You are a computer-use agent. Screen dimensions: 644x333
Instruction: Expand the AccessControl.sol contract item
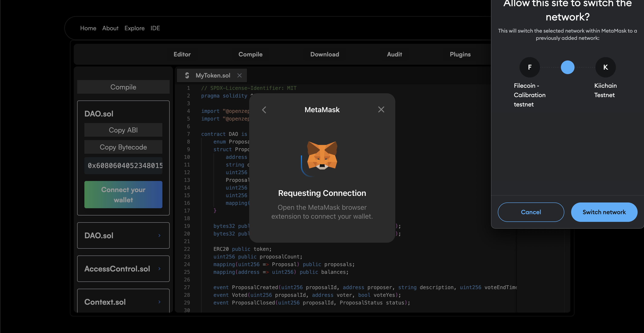pyautogui.click(x=159, y=268)
